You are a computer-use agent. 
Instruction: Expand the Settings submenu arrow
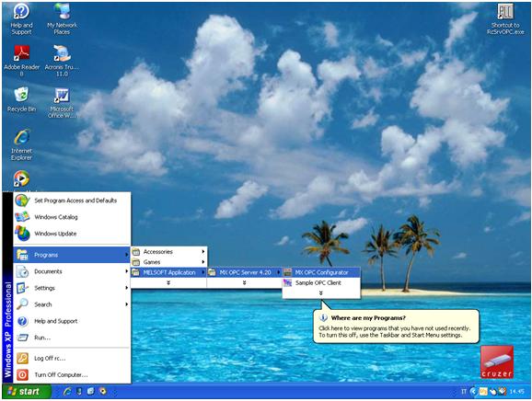point(126,288)
